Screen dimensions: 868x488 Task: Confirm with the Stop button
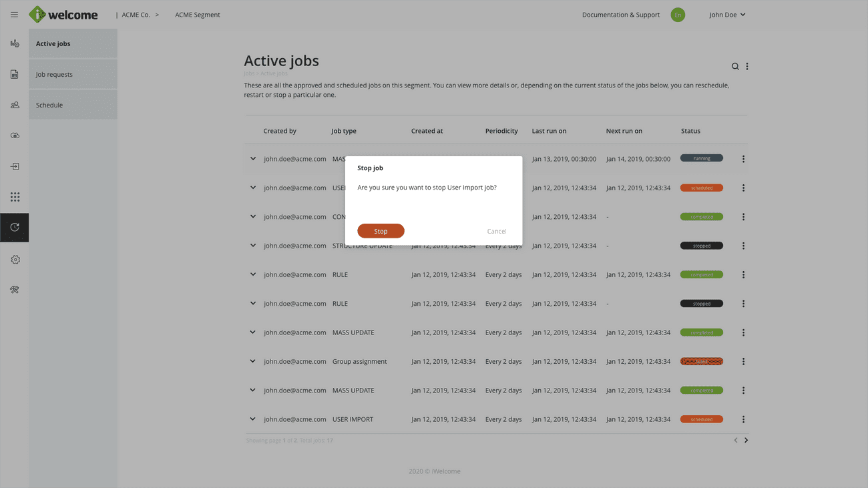[381, 231]
